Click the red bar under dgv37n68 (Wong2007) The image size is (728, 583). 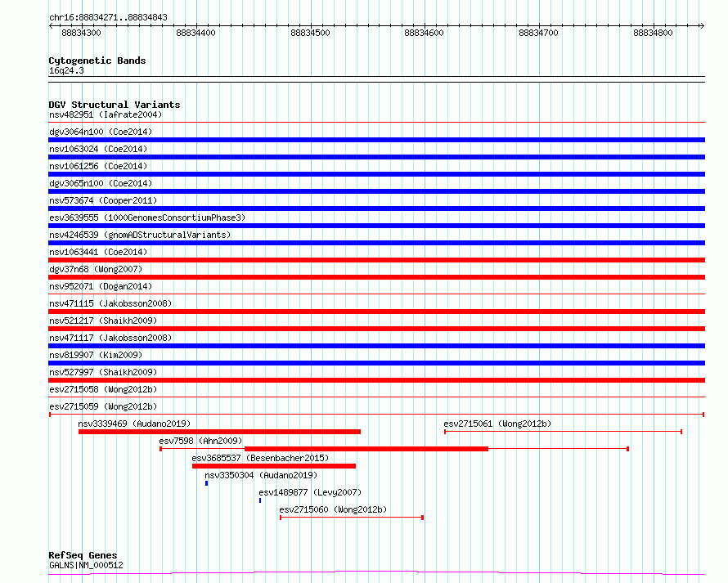[376, 277]
